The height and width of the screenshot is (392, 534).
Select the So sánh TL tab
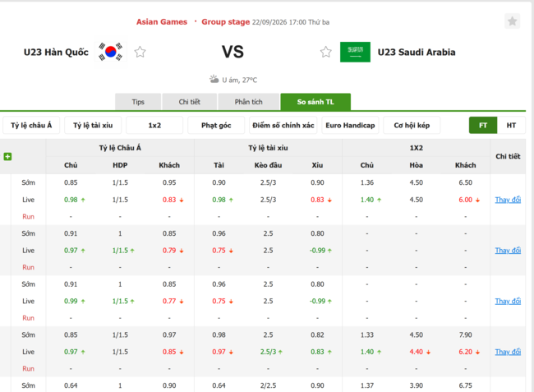(315, 102)
